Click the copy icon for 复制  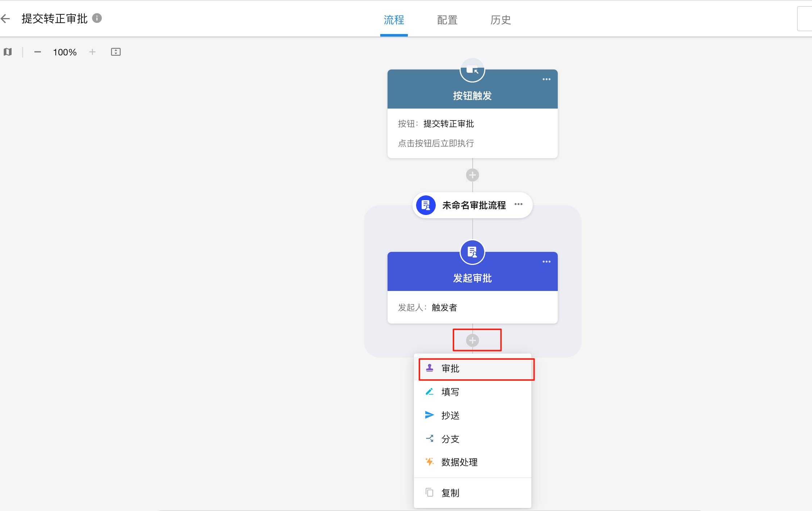[x=429, y=492]
